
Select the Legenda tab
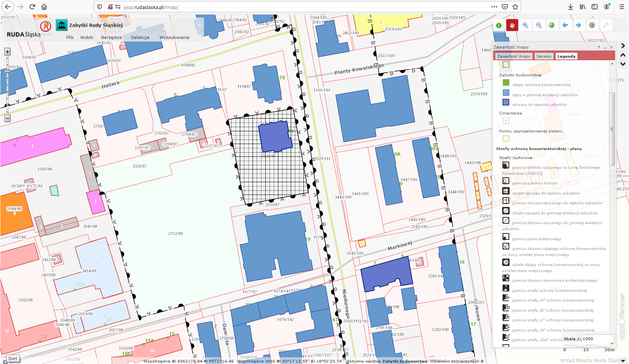pyautogui.click(x=566, y=56)
